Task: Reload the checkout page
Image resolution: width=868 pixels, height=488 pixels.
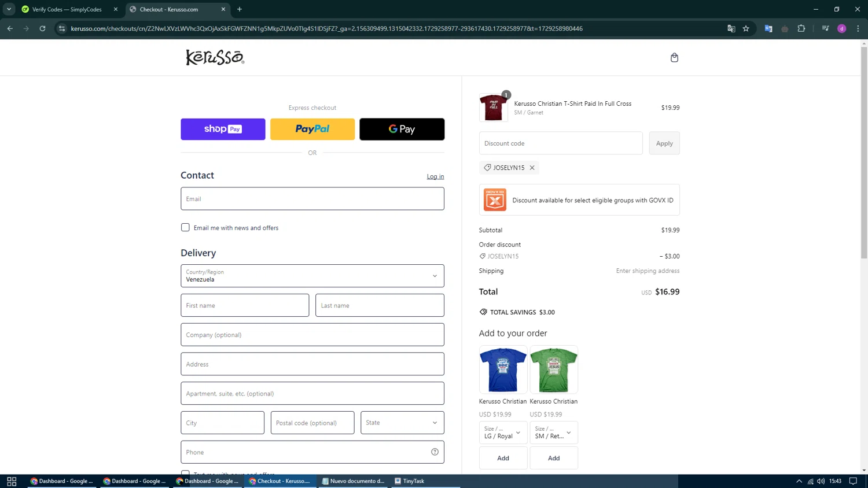Action: 42,28
